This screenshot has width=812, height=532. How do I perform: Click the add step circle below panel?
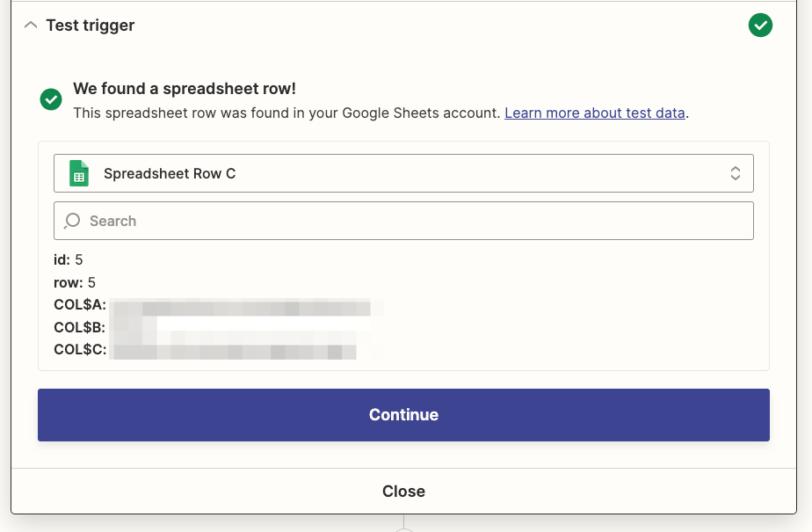click(x=403, y=528)
